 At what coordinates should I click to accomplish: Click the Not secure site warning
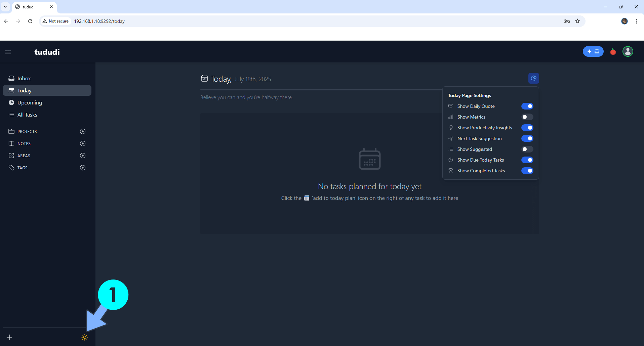pos(55,21)
